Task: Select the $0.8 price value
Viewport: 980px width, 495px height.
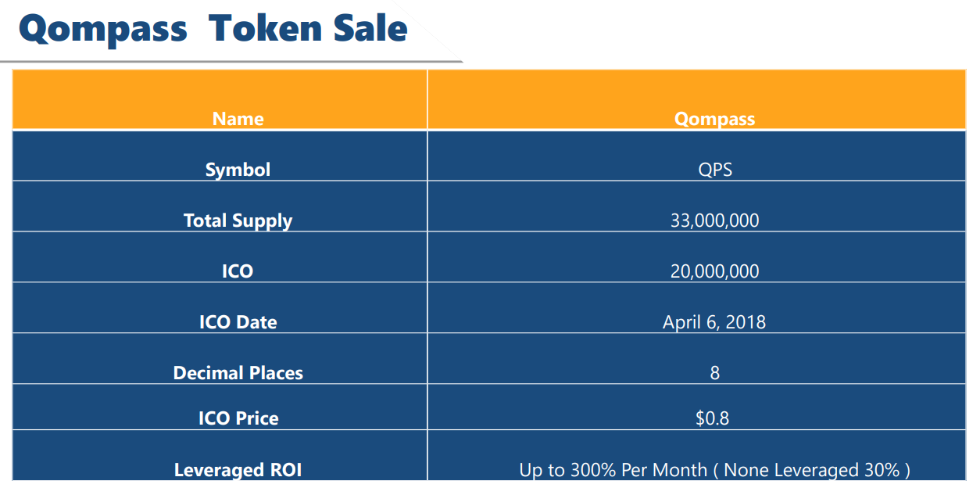Action: click(x=712, y=418)
